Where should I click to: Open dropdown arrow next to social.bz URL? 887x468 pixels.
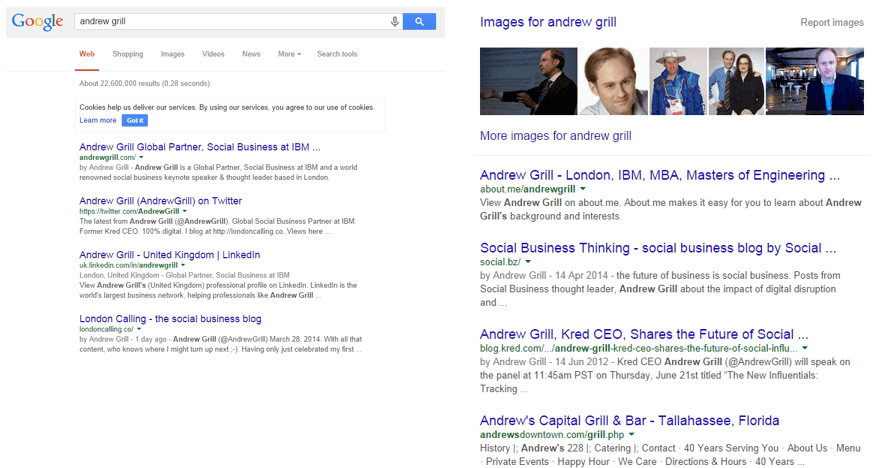click(529, 262)
